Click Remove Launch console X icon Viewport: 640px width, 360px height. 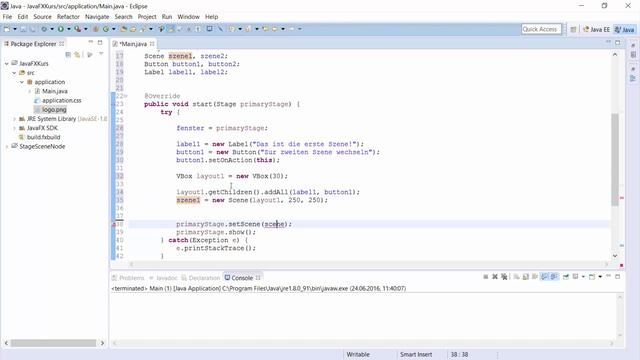click(495, 277)
